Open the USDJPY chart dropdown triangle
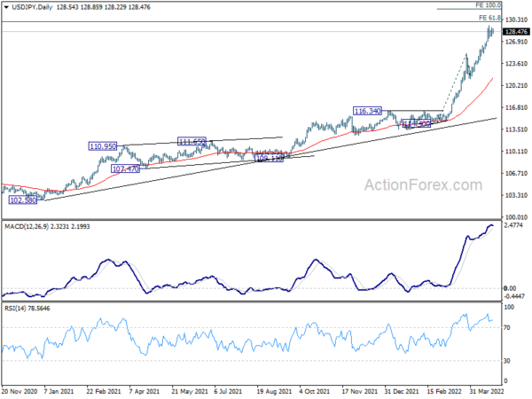 click(x=6, y=7)
